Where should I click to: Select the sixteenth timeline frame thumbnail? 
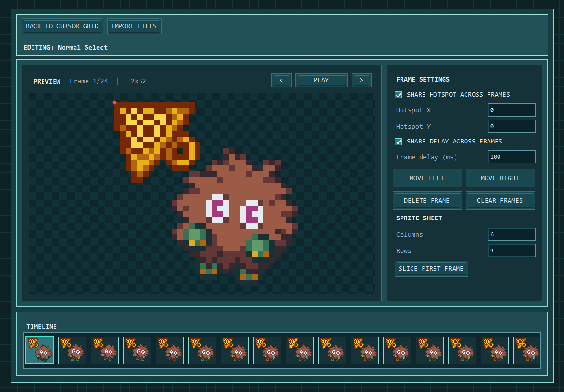(527, 350)
